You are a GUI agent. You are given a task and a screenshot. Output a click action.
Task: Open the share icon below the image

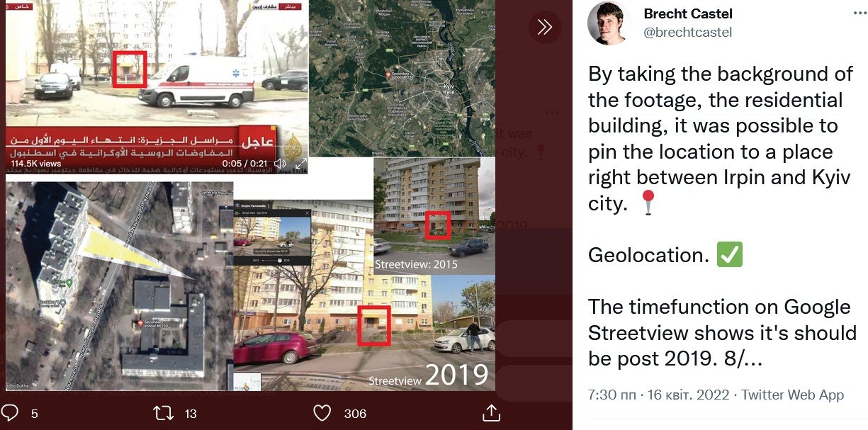490,412
